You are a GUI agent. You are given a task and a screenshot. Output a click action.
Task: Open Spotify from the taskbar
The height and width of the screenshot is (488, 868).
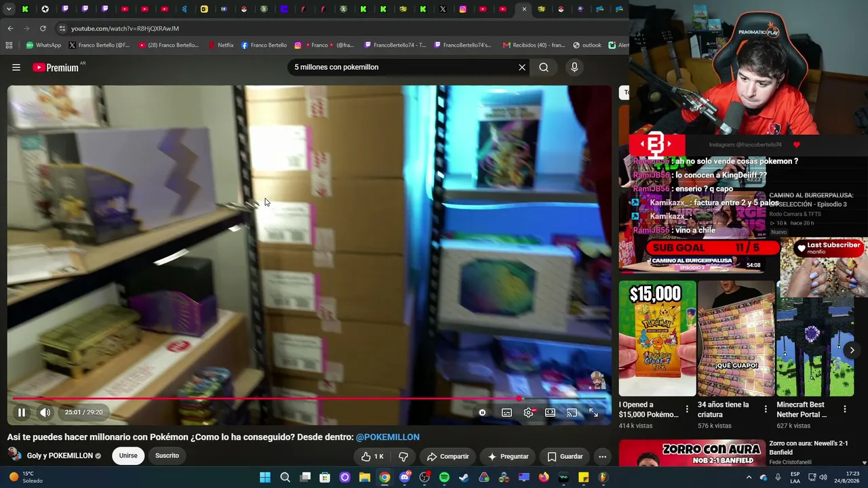point(444,477)
